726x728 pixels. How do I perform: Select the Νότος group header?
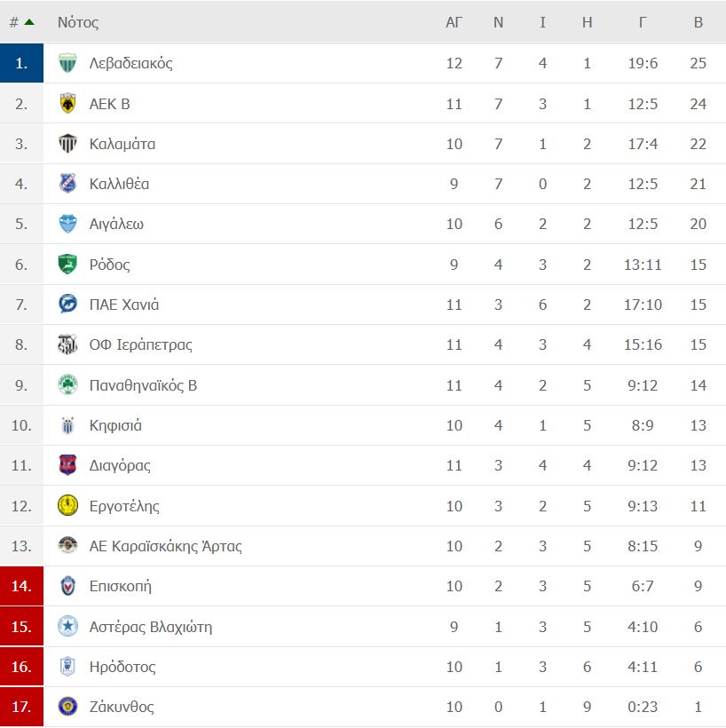coord(78,22)
